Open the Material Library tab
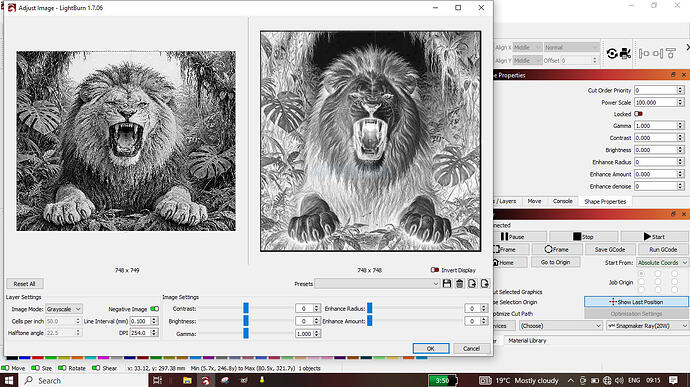The height and width of the screenshot is (387, 690). 527,340
